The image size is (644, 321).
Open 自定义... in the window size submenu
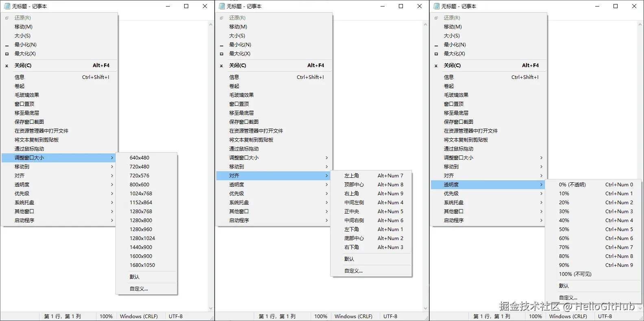coord(147,289)
